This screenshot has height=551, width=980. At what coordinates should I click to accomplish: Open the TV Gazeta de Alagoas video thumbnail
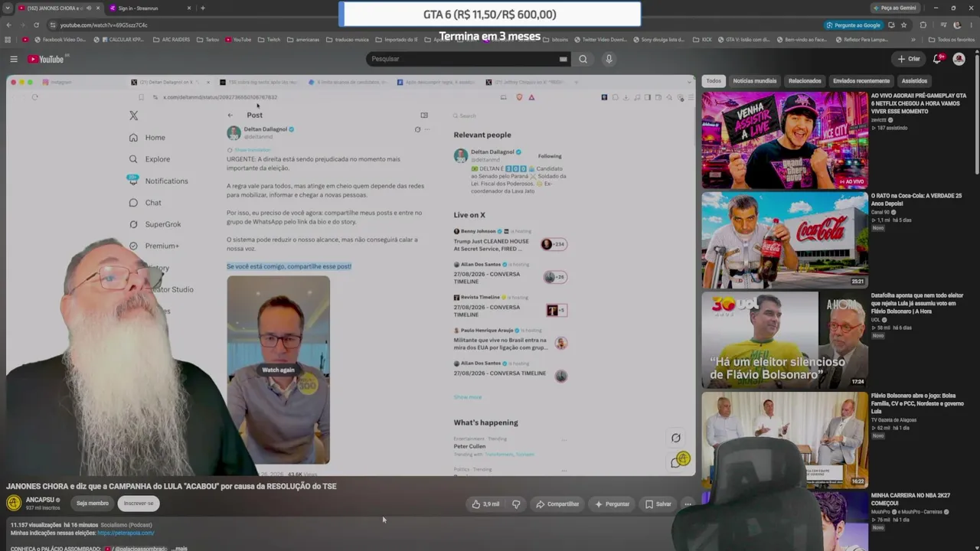pyautogui.click(x=785, y=439)
